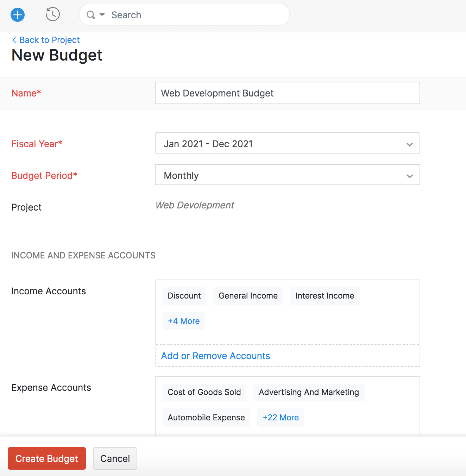Click the blue plus icon to create new
Screen dimensions: 466x476
click(x=17, y=15)
